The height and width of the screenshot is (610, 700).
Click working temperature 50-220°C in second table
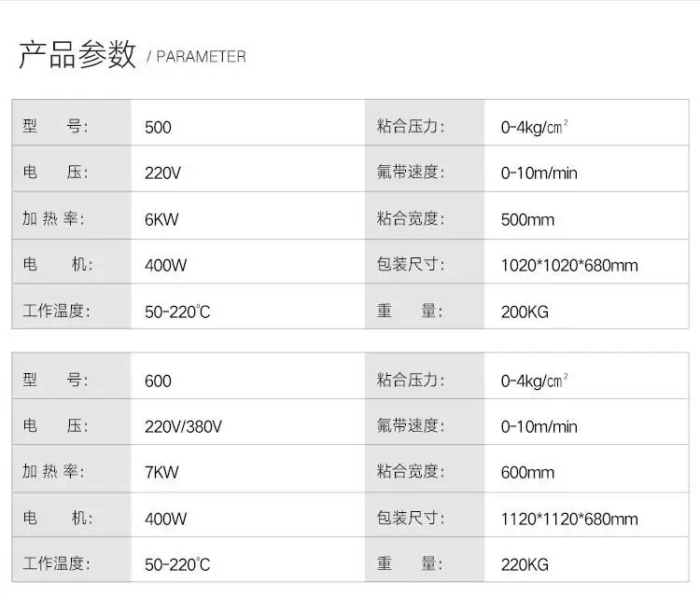point(177,565)
